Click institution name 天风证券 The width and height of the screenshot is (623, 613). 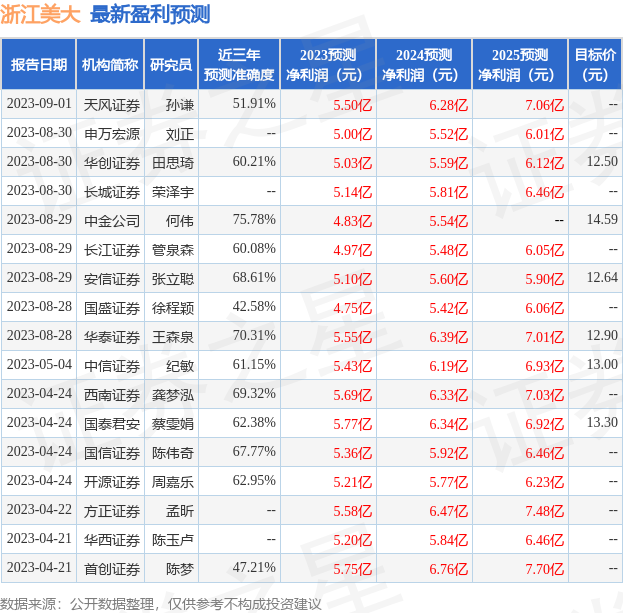[x=112, y=105]
